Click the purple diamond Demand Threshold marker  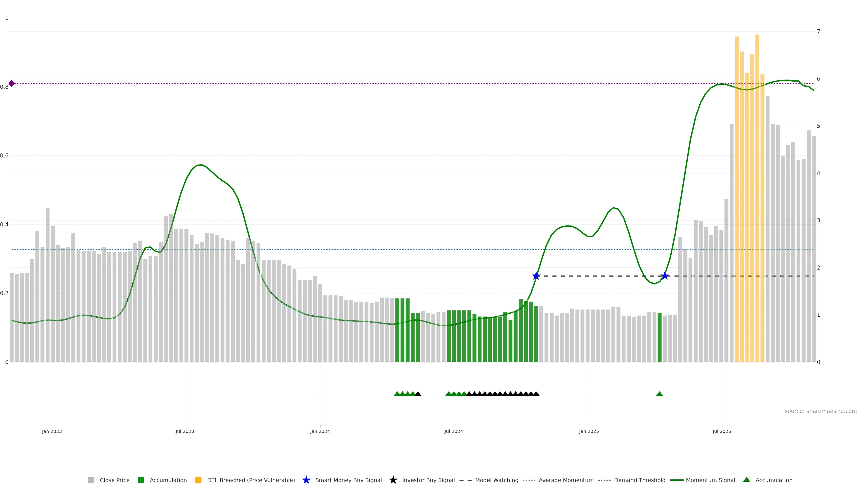pos(12,83)
